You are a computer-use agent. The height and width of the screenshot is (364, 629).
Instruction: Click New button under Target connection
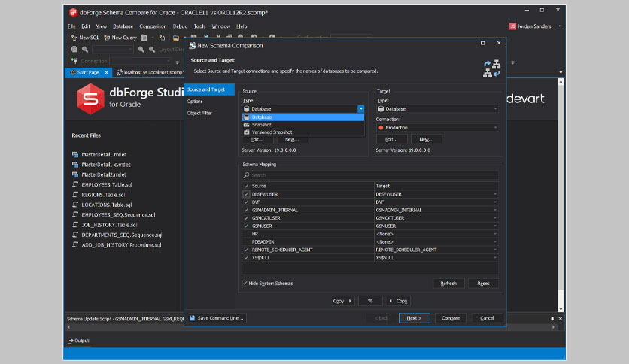pos(427,139)
